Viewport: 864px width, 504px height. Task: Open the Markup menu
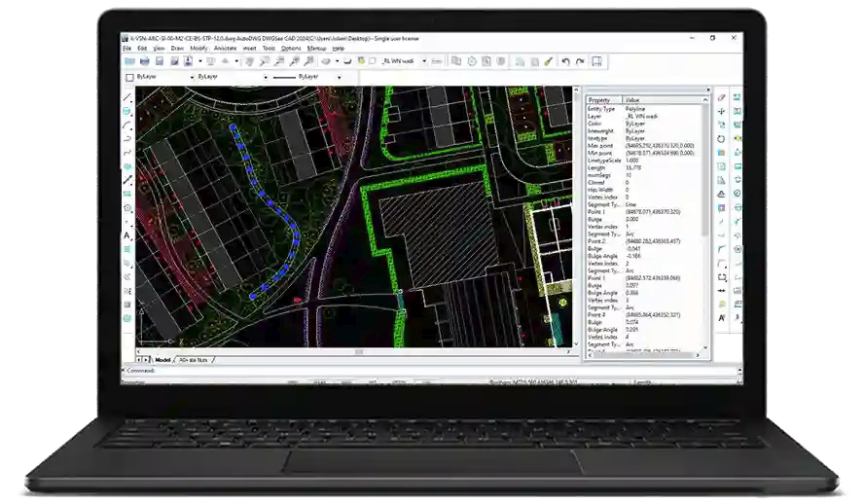click(x=317, y=49)
